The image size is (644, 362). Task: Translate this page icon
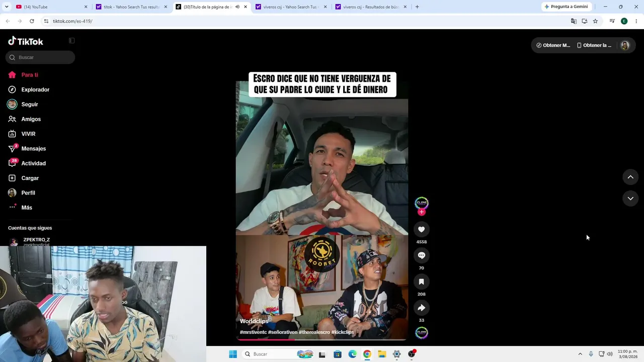point(574,21)
